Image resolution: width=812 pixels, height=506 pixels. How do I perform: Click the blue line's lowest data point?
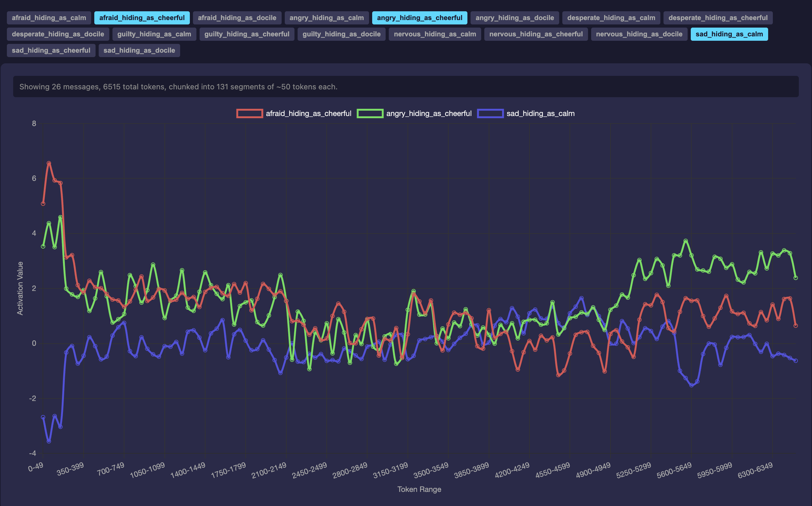click(x=49, y=441)
